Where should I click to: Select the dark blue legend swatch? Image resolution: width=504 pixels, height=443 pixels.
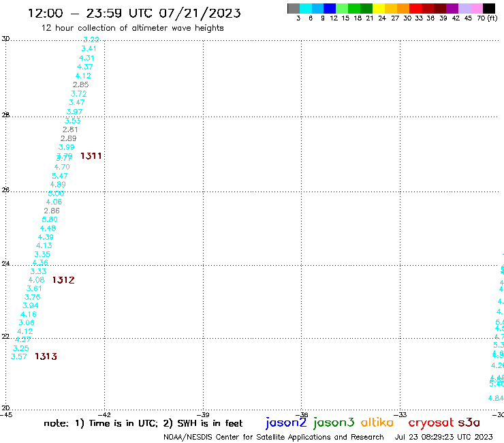click(x=330, y=8)
